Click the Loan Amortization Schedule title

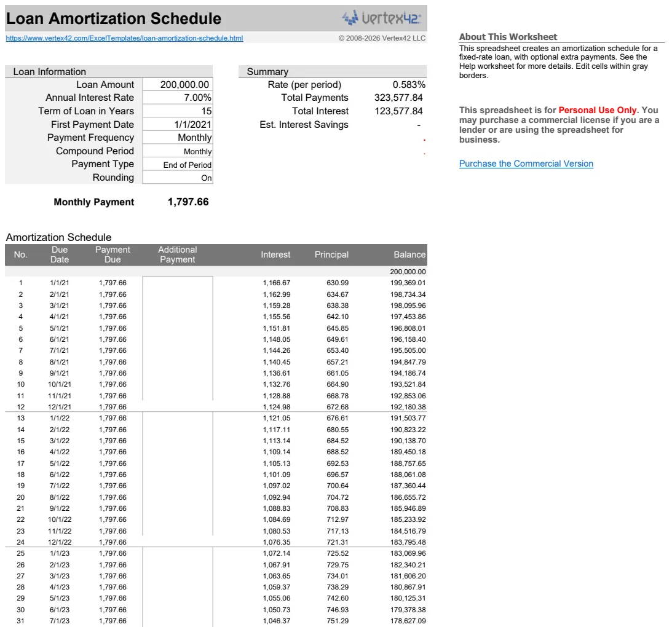point(114,18)
